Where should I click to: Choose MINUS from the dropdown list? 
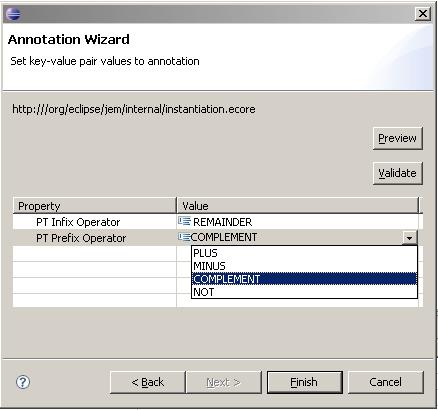point(304,266)
